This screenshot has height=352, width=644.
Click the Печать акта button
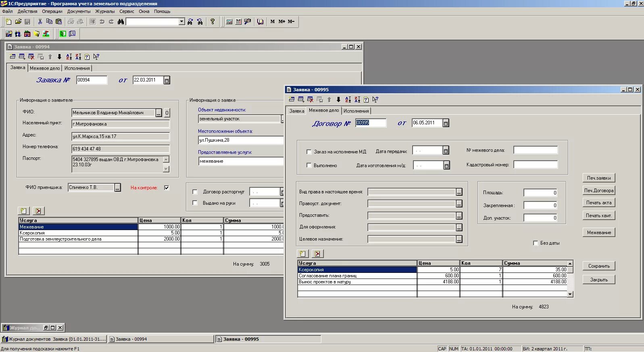click(x=599, y=203)
